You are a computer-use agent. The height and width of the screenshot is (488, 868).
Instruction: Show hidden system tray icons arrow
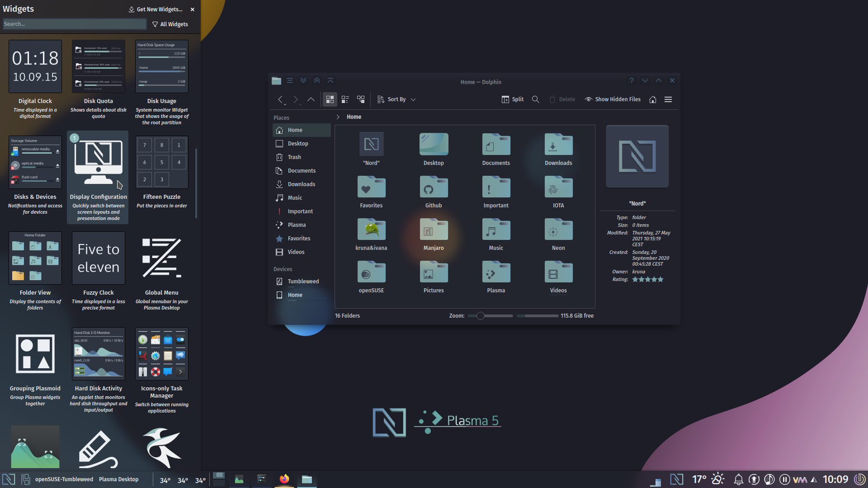click(814, 480)
